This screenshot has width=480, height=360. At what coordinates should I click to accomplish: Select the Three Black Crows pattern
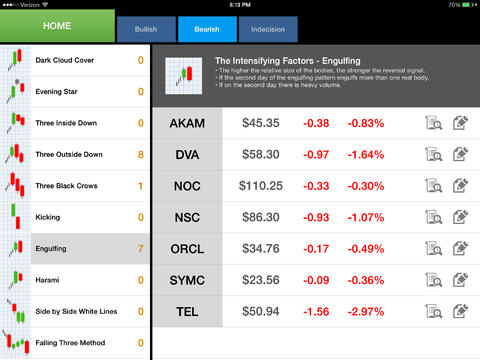click(x=75, y=186)
